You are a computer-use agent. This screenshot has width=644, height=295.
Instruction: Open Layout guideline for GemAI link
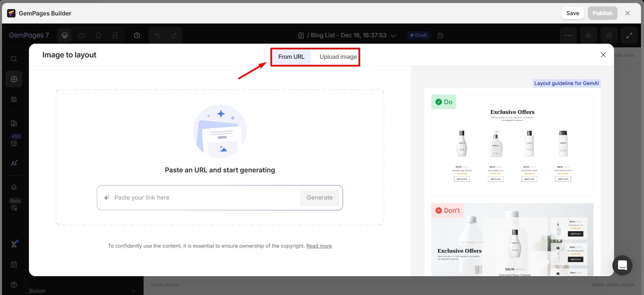tap(567, 83)
